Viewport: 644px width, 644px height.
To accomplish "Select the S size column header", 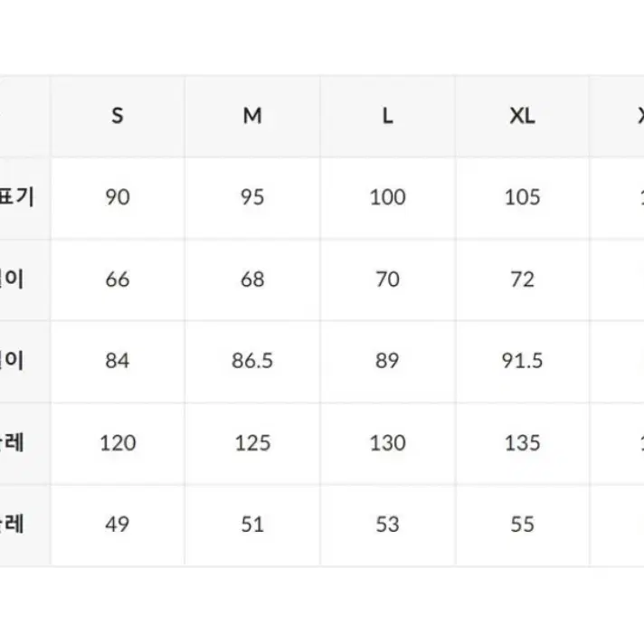I will pos(118,116).
